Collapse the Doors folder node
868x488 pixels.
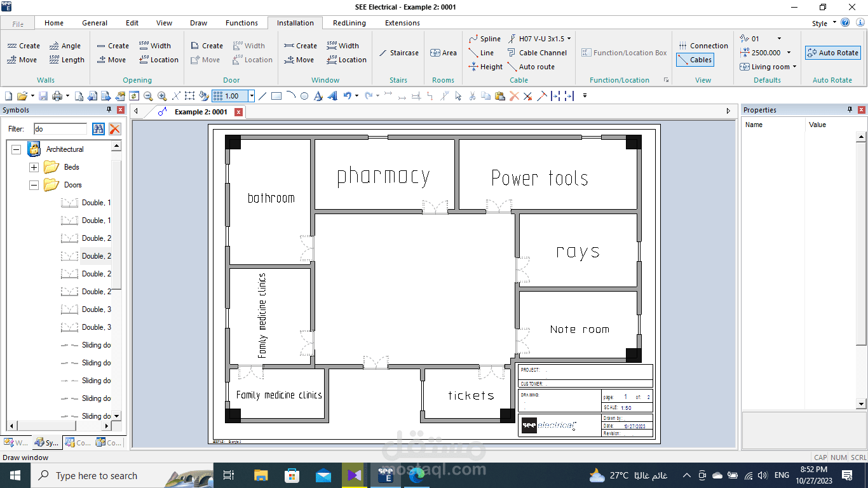click(x=34, y=185)
